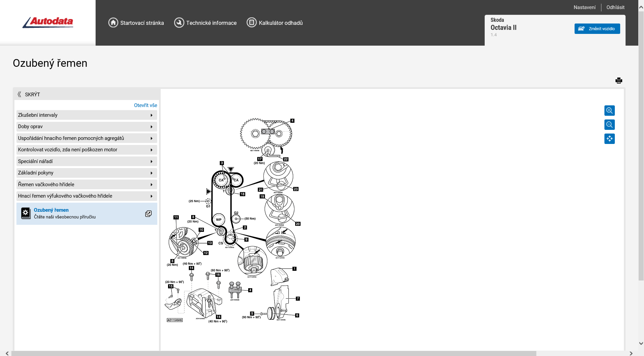The width and height of the screenshot is (644, 356).
Task: Click the timing belt diagram image
Action: 232,220
